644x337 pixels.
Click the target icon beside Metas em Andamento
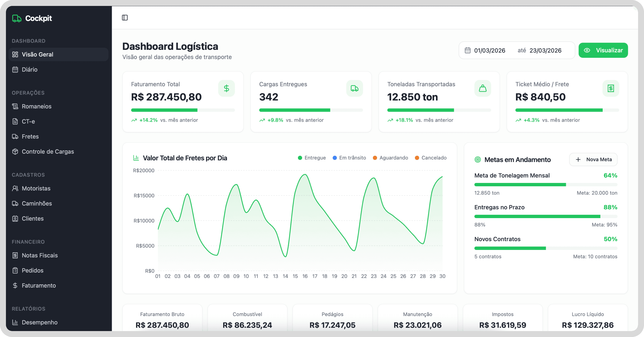pos(478,160)
